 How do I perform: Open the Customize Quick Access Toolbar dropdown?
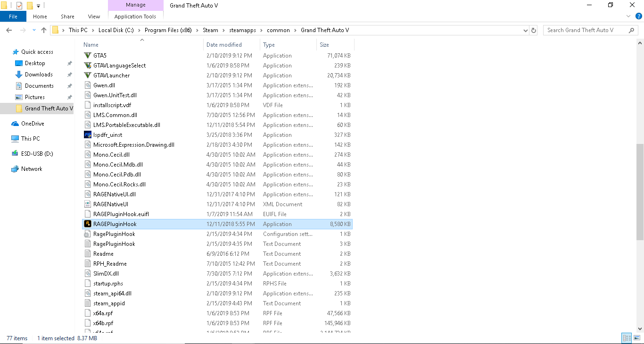pyautogui.click(x=39, y=6)
